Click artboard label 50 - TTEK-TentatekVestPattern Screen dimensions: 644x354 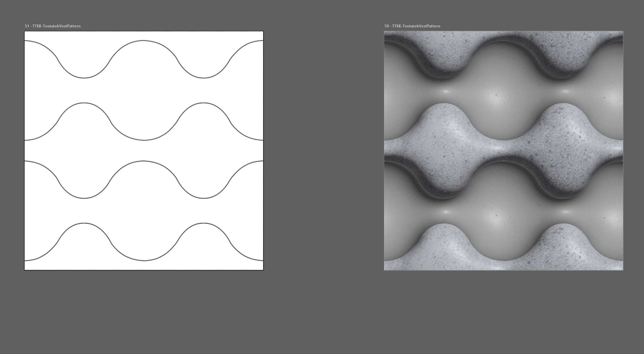tap(412, 26)
